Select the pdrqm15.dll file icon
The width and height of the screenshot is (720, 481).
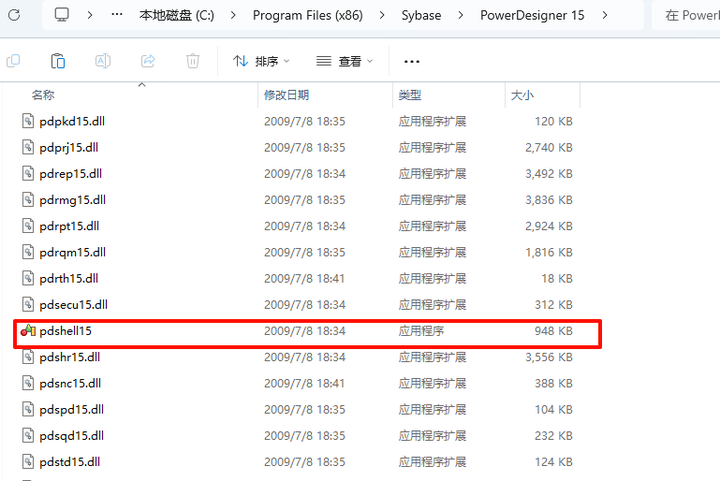point(28,252)
